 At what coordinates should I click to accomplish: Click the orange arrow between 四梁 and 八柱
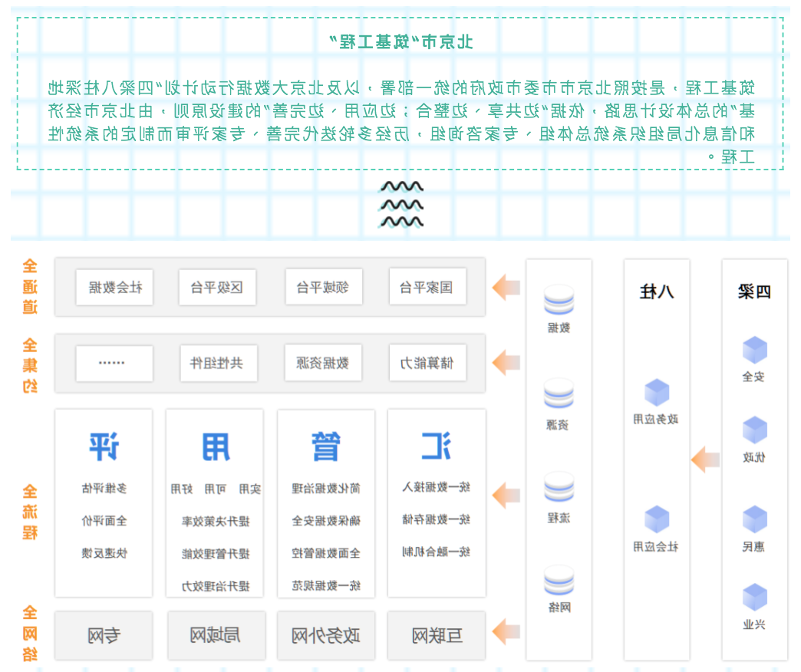(x=705, y=460)
